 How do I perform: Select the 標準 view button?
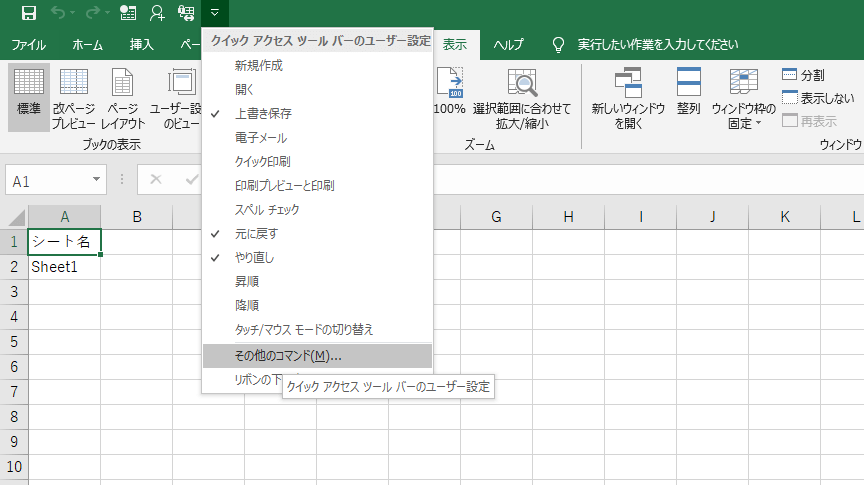pos(29,97)
